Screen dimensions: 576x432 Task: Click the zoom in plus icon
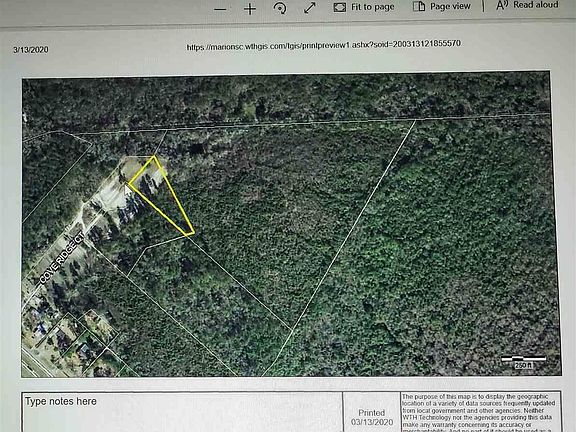point(250,9)
